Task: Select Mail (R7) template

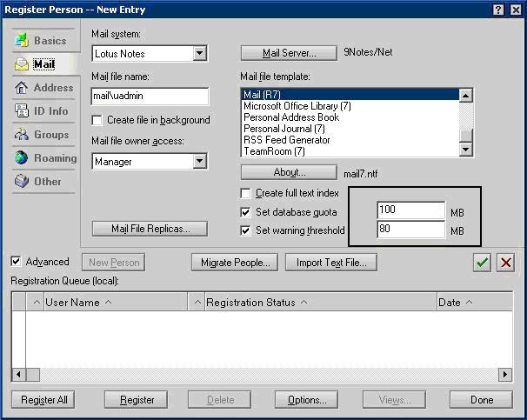Action: 350,95
